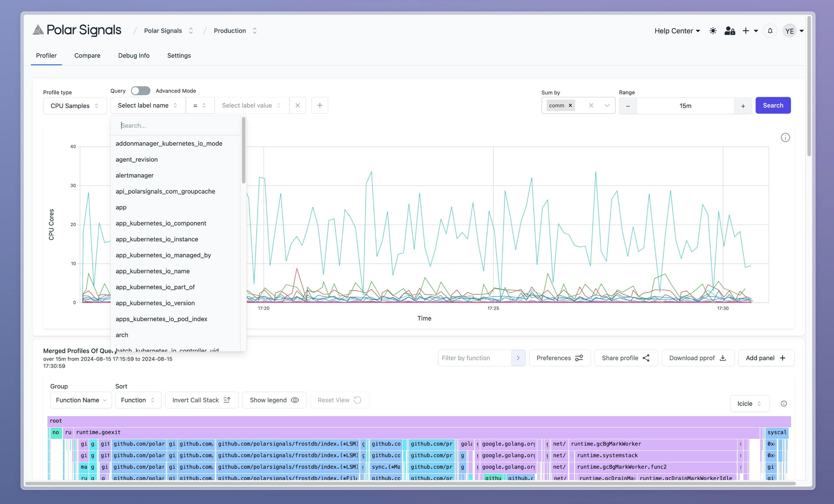
Task: Select the app label option
Action: coord(176,207)
